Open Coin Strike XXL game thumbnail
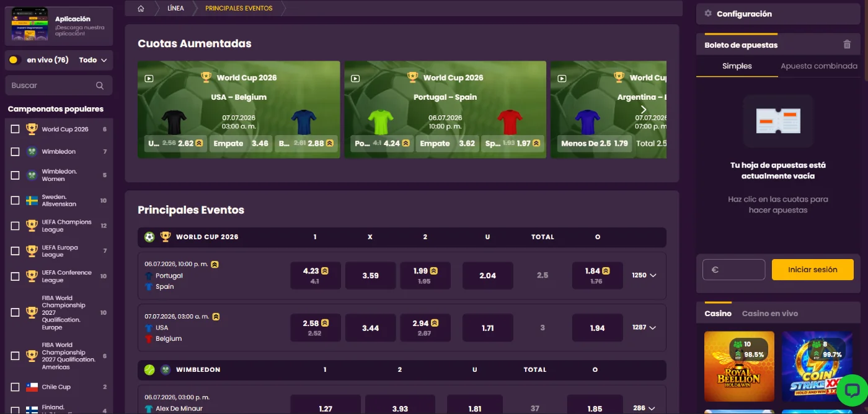868x414 pixels. pos(817,366)
